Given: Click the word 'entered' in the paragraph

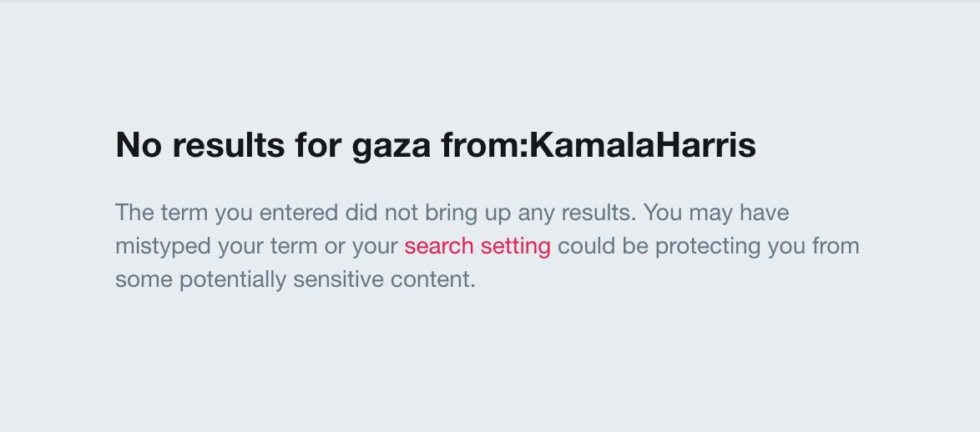Looking at the screenshot, I should coord(299,213).
